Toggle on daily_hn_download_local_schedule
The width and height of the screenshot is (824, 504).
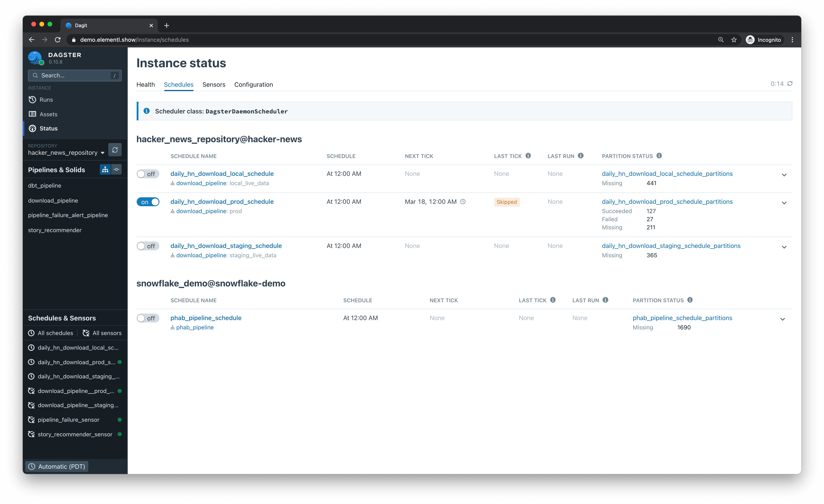point(146,173)
